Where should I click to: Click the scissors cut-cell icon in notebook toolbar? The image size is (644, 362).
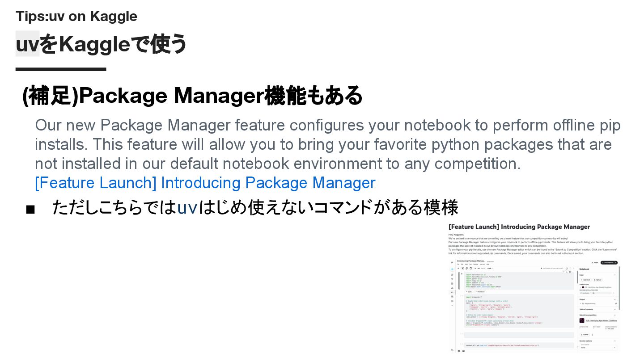[x=464, y=269]
